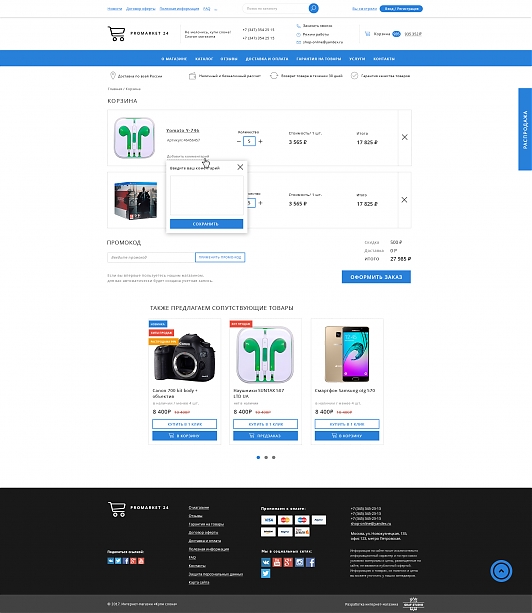Add Canon camera to cart
This screenshot has height=613, width=532.
pyautogui.click(x=184, y=436)
